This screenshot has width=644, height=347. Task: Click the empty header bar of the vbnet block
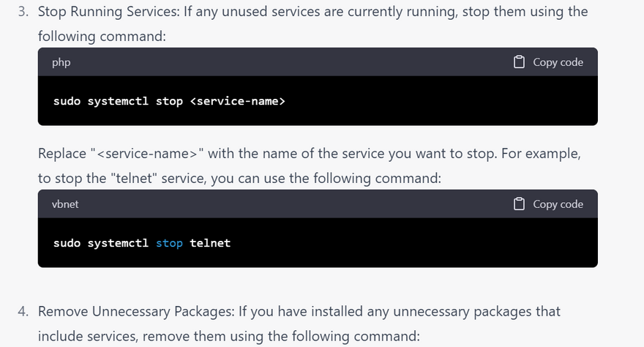pos(293,204)
